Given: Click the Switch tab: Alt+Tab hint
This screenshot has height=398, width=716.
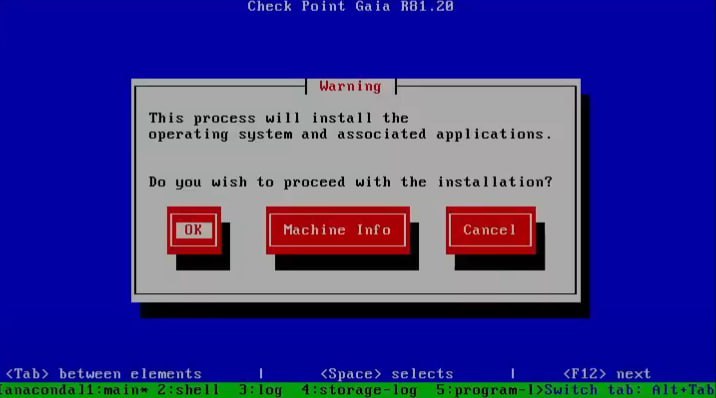Looking at the screenshot, I should coord(630,390).
